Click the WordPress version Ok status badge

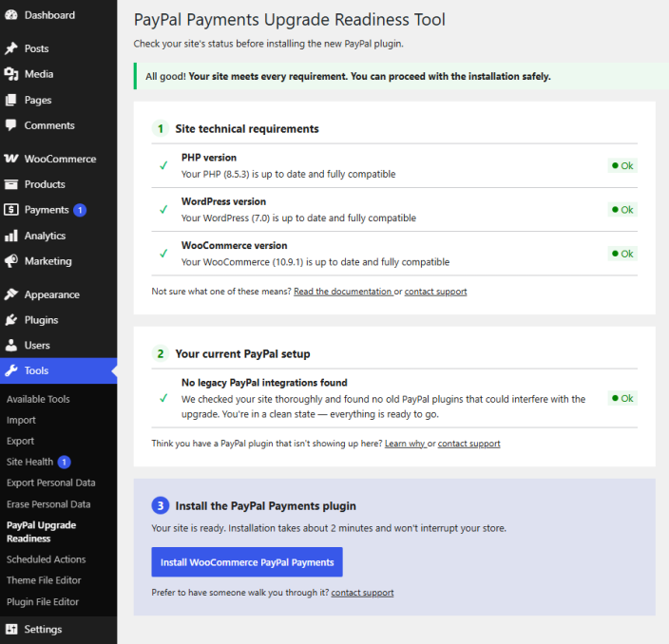coord(622,209)
